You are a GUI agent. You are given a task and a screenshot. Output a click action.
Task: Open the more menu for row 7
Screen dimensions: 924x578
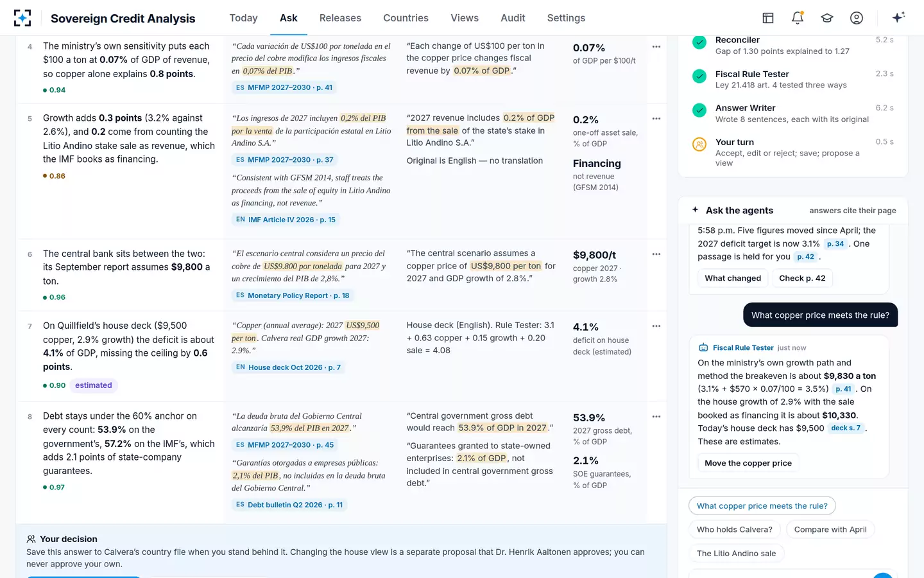pos(656,326)
